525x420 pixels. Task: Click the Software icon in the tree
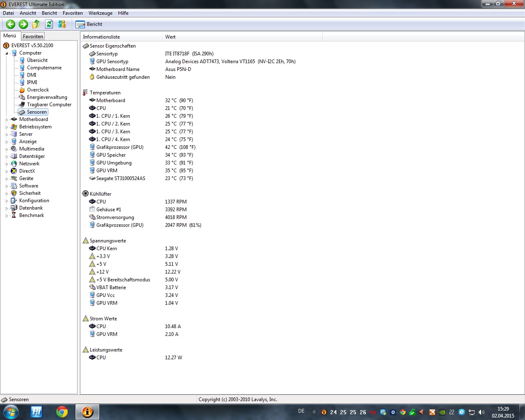pos(14,186)
